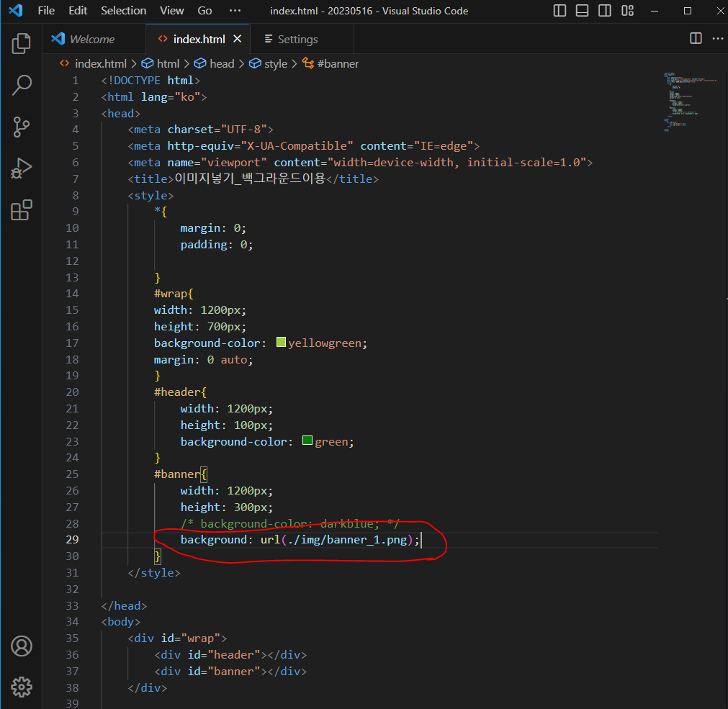Click line number 17 in gutter

coord(73,343)
